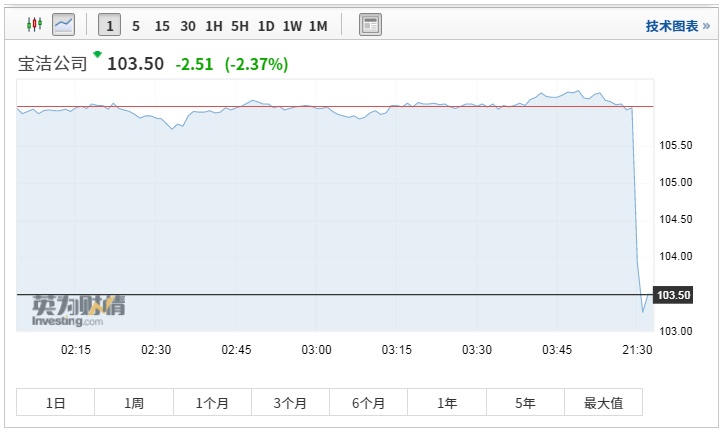
Task: Open the news panel icon
Action: click(370, 25)
